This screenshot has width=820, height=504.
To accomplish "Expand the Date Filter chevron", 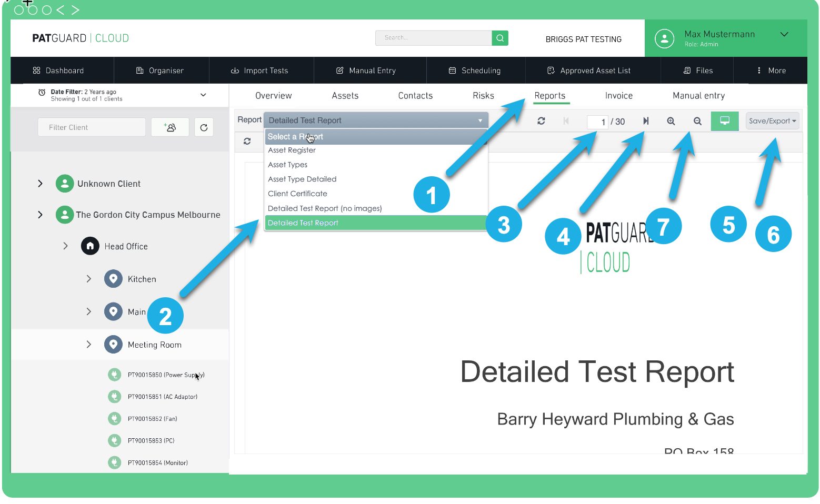I will tap(203, 95).
